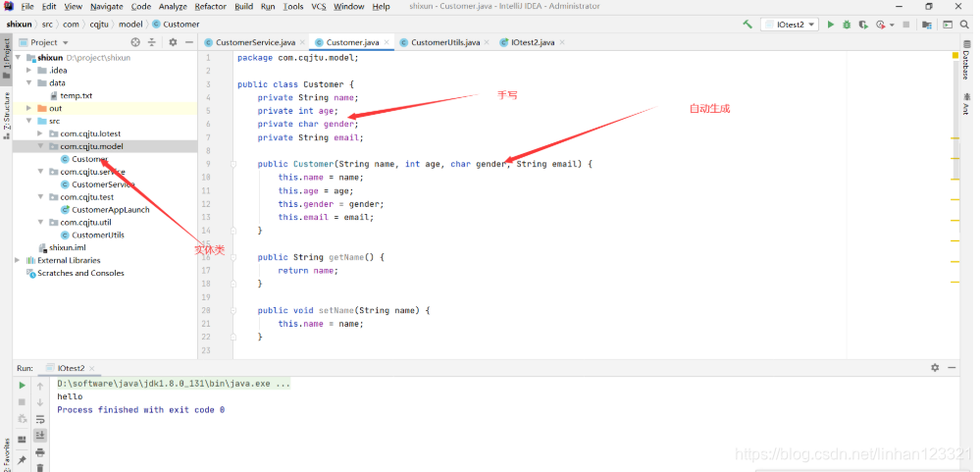Toggle scroll to end in Run console
Viewport: 980px width, 472px height.
point(40,435)
